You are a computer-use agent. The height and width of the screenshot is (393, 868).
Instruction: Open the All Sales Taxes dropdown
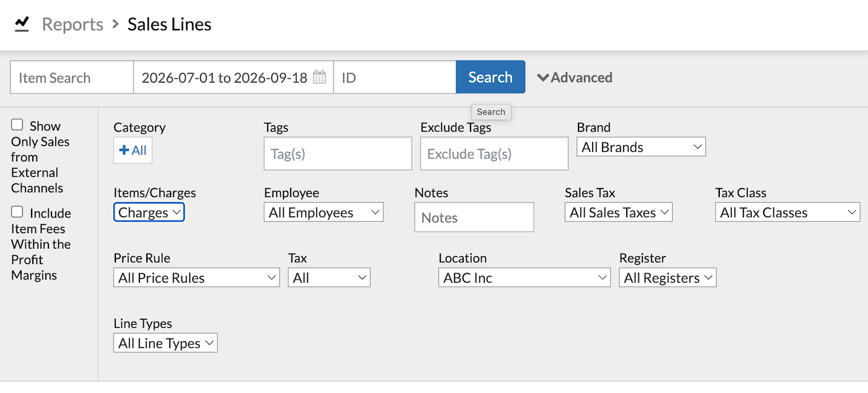[619, 213]
